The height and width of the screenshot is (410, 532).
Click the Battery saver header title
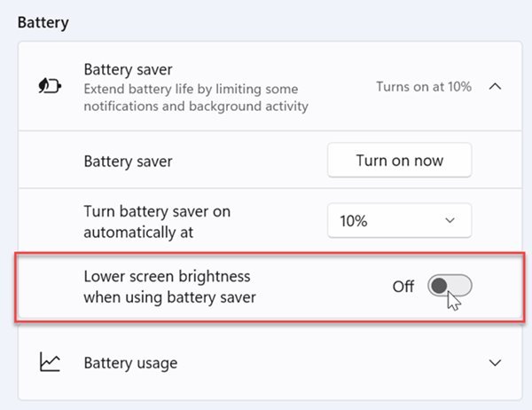click(x=128, y=69)
